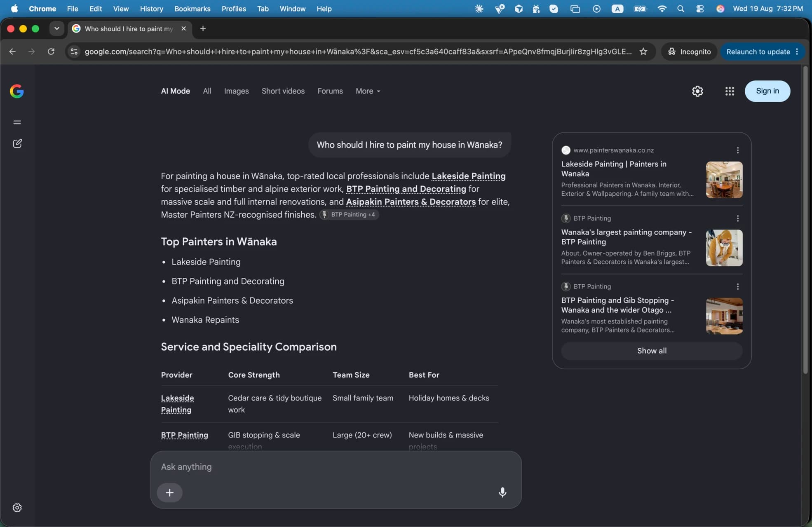Open Lakeside Painting dining room thumbnail
This screenshot has height=527, width=812.
724,180
